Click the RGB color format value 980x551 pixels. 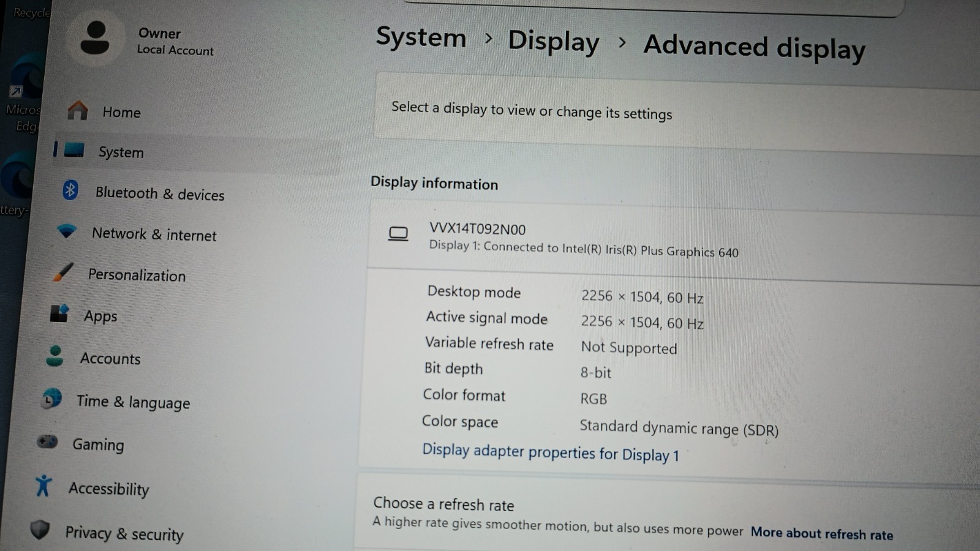[x=594, y=399]
